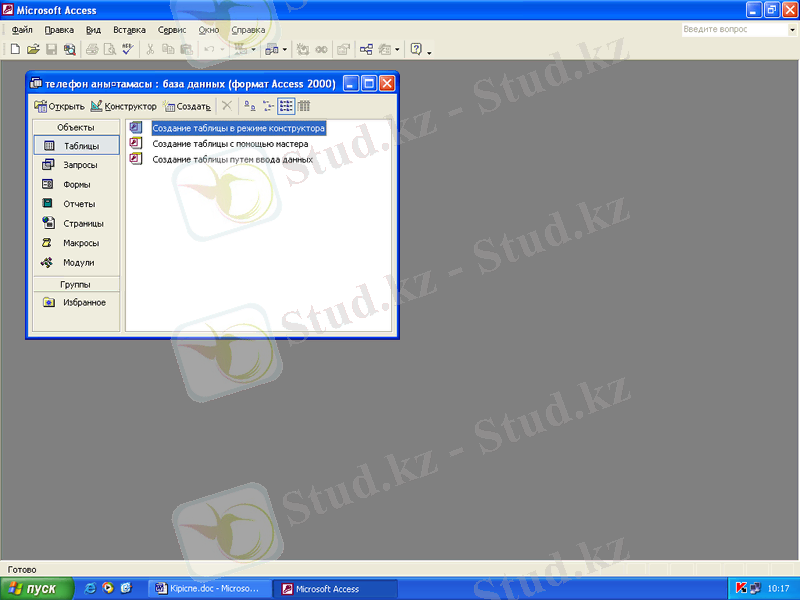Select Модули in objects list
The image size is (800, 600).
point(76,262)
